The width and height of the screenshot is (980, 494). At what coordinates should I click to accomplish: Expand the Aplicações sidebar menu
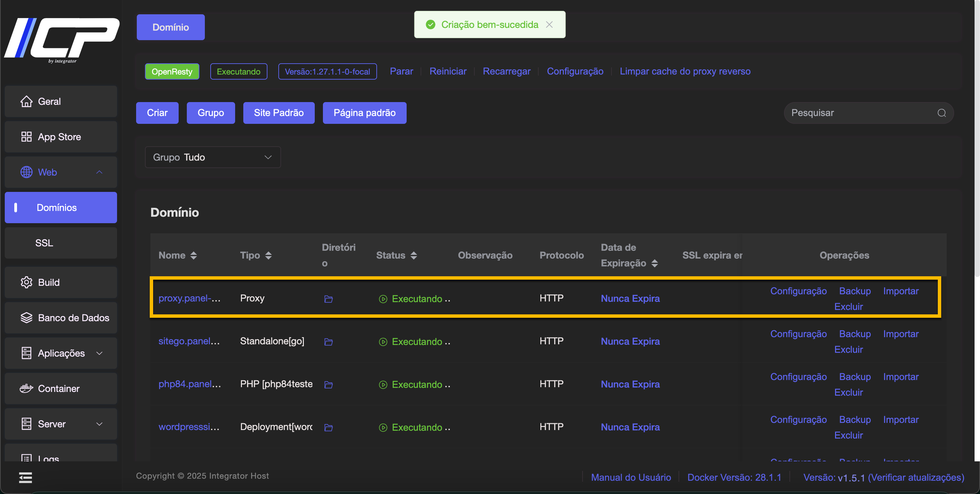click(61, 353)
